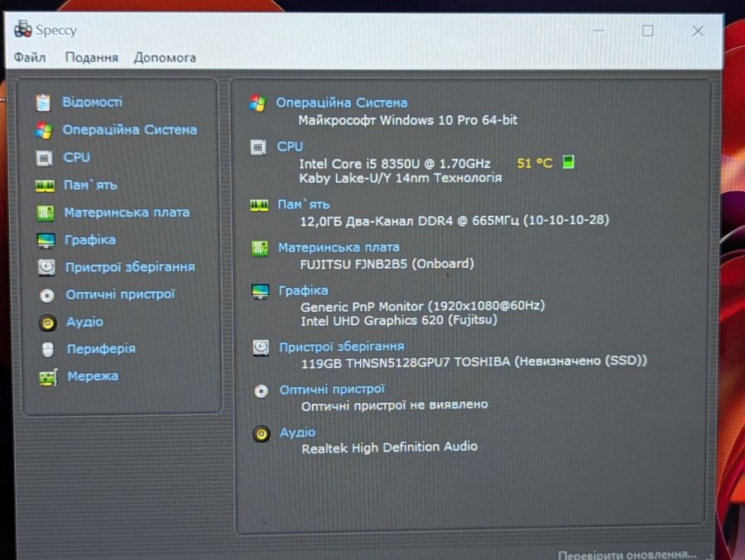Click the optical disc icon in summary panel
Screen dimensions: 745x560
[261, 391]
